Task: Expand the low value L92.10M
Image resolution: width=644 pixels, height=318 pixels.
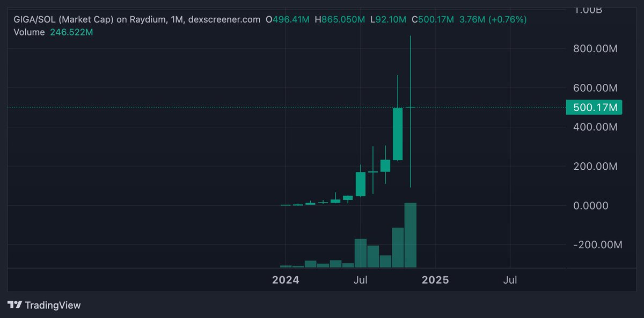Action: (387, 19)
